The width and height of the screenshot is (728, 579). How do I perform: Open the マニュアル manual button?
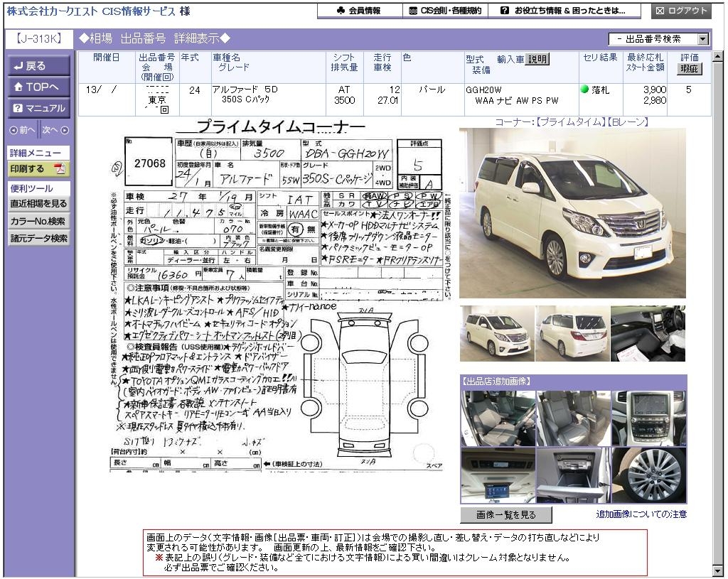(39, 108)
